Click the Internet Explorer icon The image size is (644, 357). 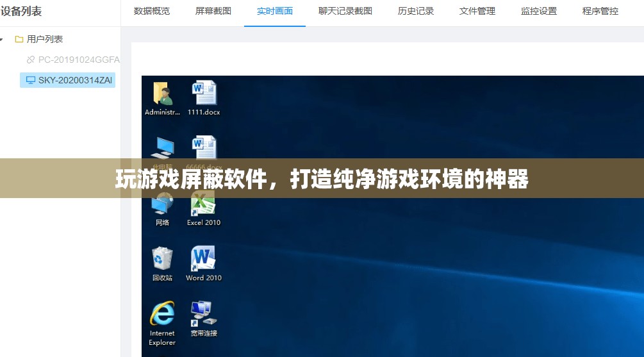coord(162,313)
